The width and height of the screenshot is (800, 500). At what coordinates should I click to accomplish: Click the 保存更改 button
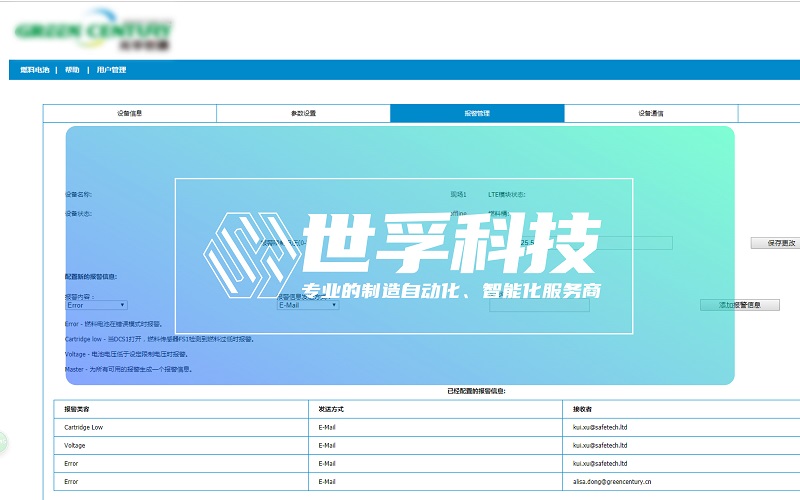775,243
